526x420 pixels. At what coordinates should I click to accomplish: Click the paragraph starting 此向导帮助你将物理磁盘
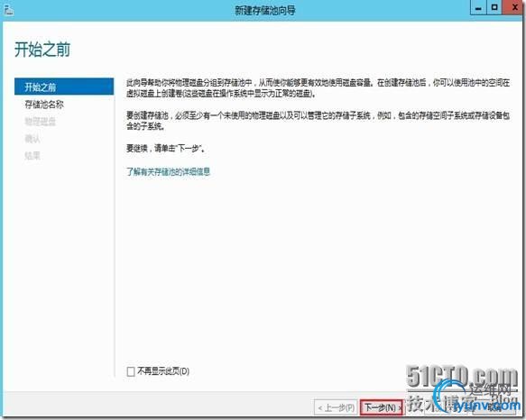[x=318, y=87]
